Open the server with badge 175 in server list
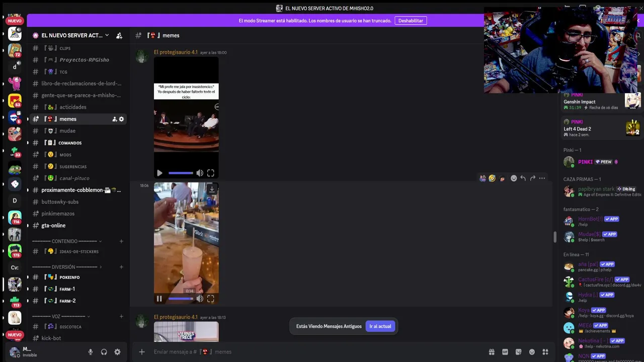Image resolution: width=644 pixels, height=362 pixels. pyautogui.click(x=15, y=250)
